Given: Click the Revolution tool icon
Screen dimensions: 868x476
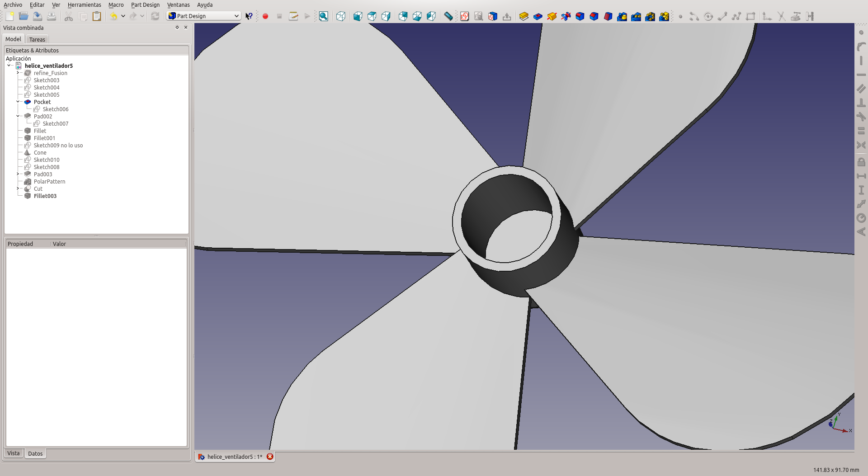Looking at the screenshot, I should pyautogui.click(x=552, y=16).
